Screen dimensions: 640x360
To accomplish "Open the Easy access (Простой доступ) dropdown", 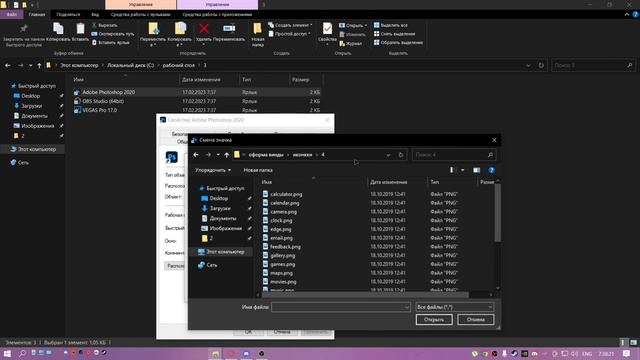I will [289, 34].
